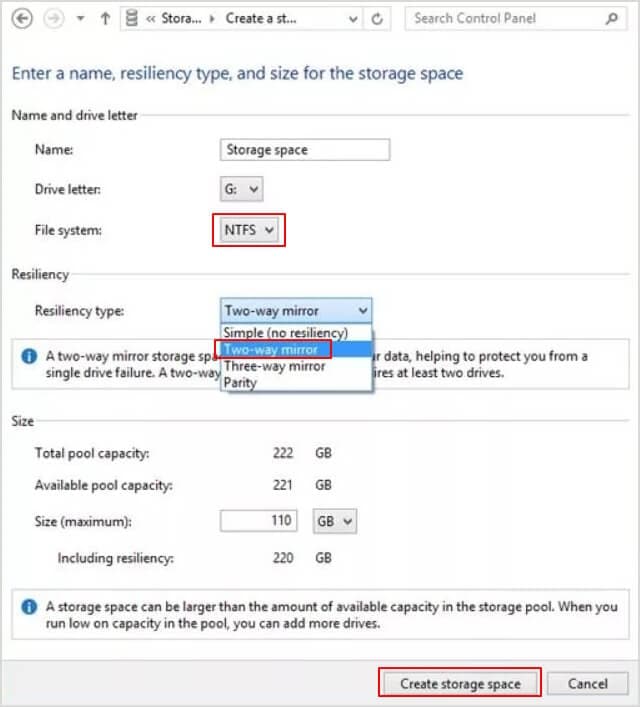The image size is (640, 707).
Task: Choose 'Simple (no resiliency)' option
Action: 296,333
